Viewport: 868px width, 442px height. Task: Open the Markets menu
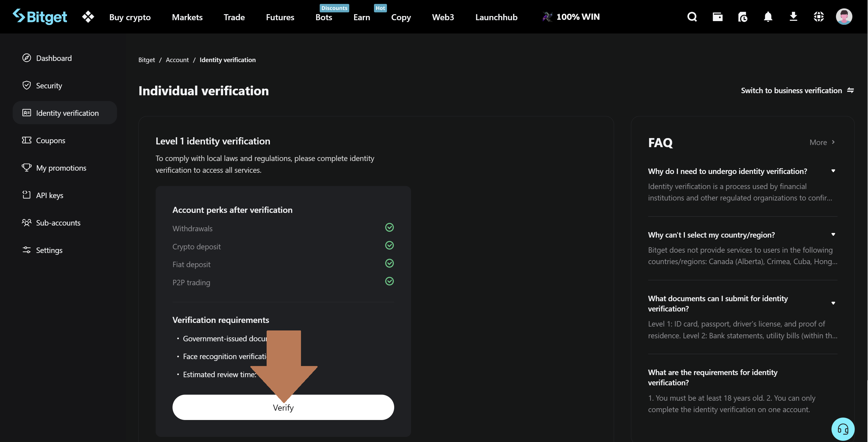click(x=187, y=17)
